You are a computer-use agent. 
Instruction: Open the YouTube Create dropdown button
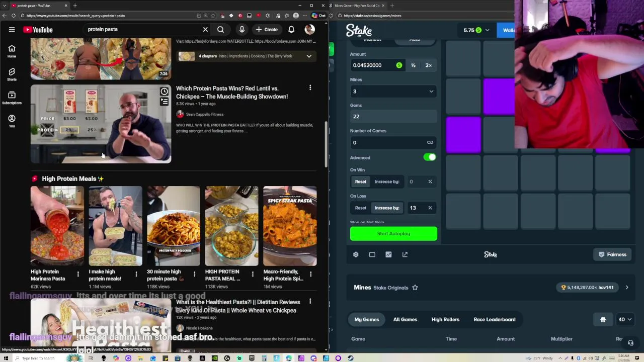tap(267, 30)
